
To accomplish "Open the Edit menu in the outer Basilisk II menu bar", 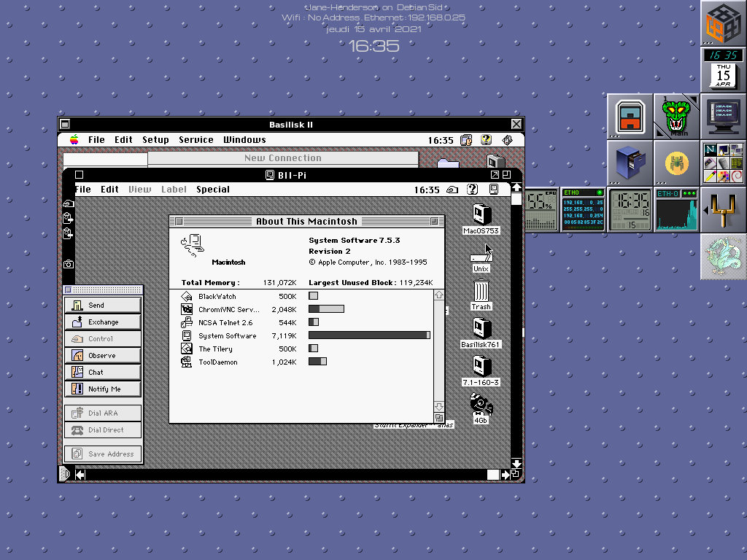I will (x=123, y=139).
